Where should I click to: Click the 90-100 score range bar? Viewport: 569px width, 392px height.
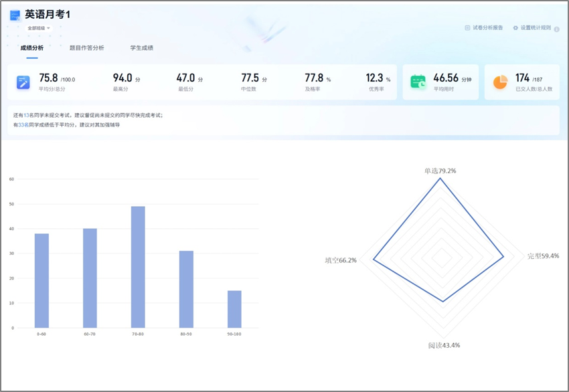pos(234,309)
